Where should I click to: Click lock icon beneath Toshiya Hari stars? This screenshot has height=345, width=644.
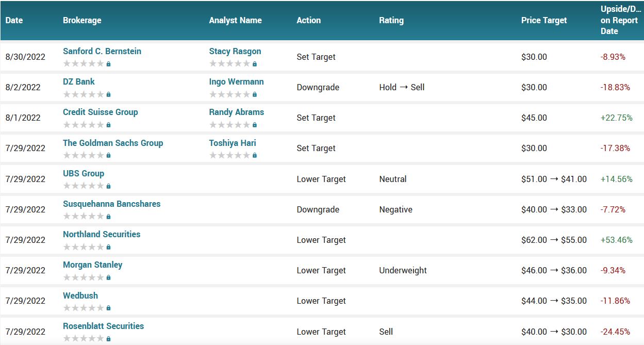(255, 155)
